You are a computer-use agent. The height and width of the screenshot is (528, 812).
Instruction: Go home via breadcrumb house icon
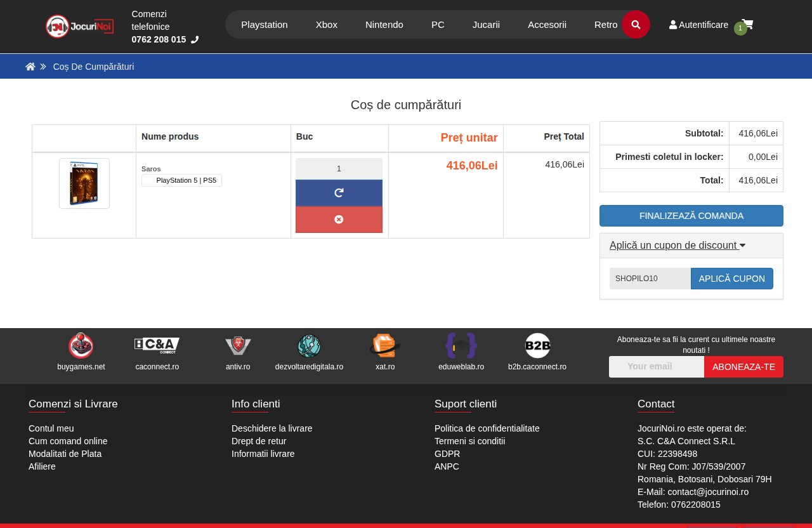[x=30, y=67]
